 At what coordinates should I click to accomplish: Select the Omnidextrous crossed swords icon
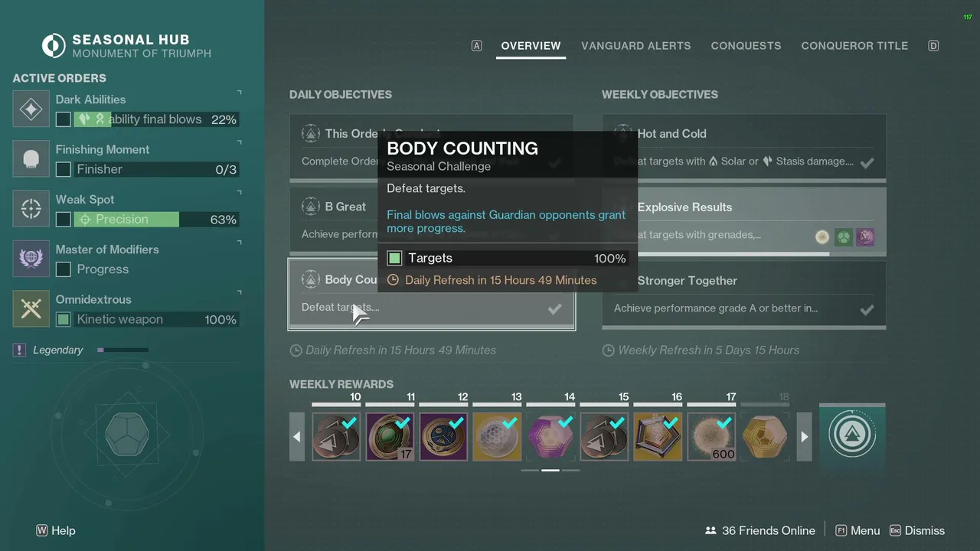[31, 309]
